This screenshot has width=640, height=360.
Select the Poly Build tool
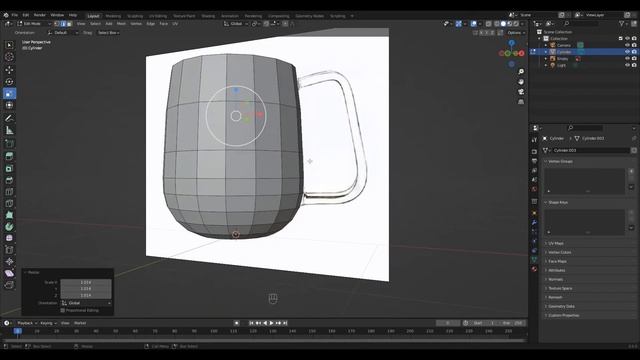point(9,215)
